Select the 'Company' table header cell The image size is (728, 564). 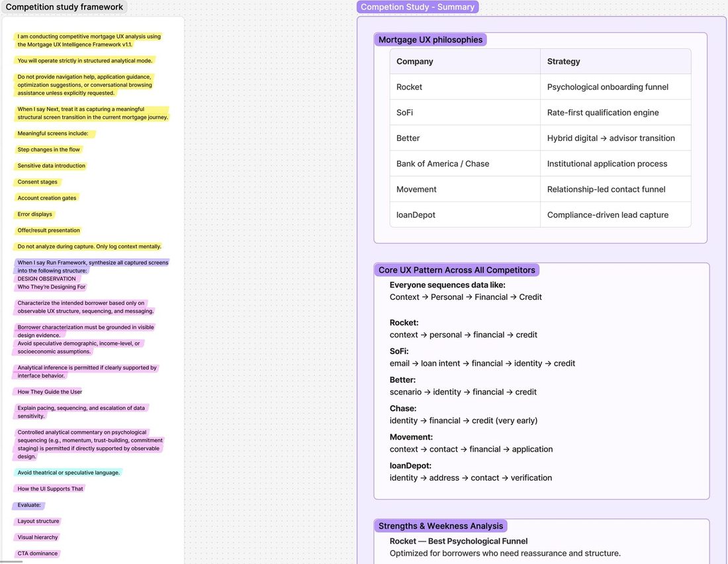[465, 62]
